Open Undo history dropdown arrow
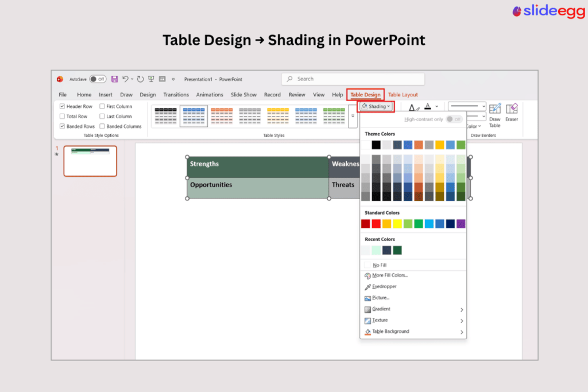Image resolution: width=588 pixels, height=392 pixels. point(132,79)
